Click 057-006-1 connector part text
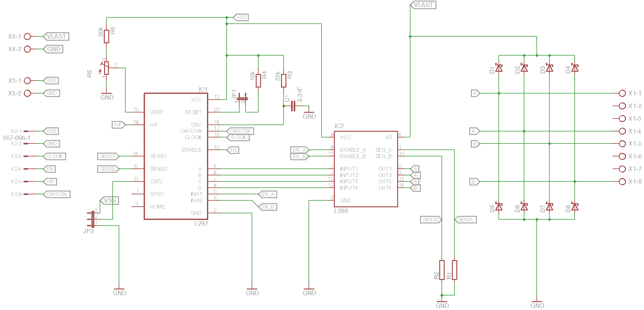The width and height of the screenshot is (644, 310). 17,138
